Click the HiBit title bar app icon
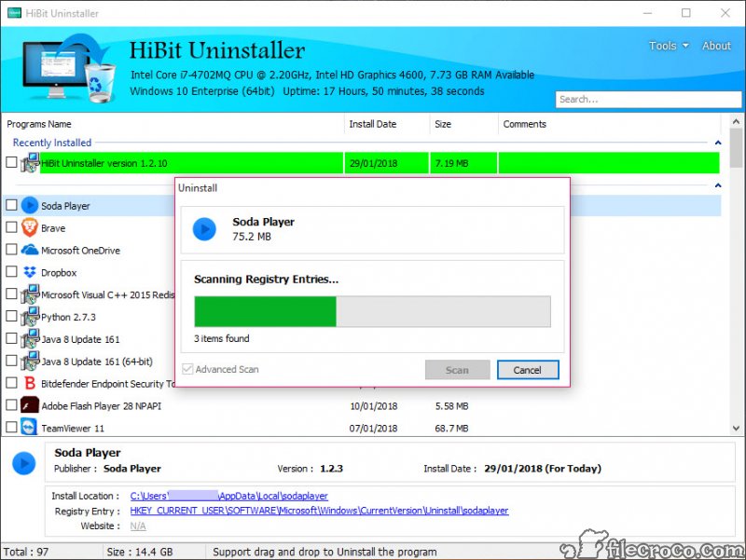Viewport: 746px width, 560px height. [x=14, y=13]
